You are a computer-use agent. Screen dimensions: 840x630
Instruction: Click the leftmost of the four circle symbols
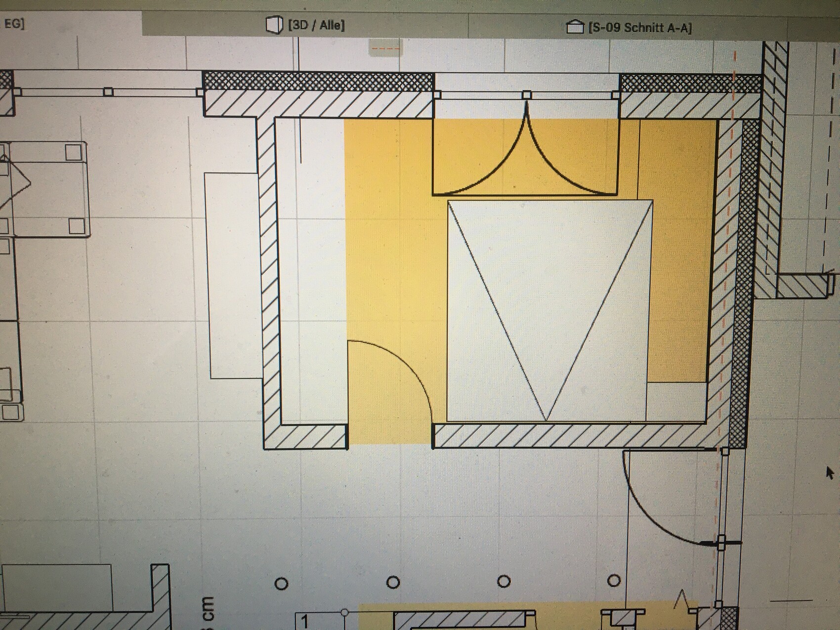(281, 584)
